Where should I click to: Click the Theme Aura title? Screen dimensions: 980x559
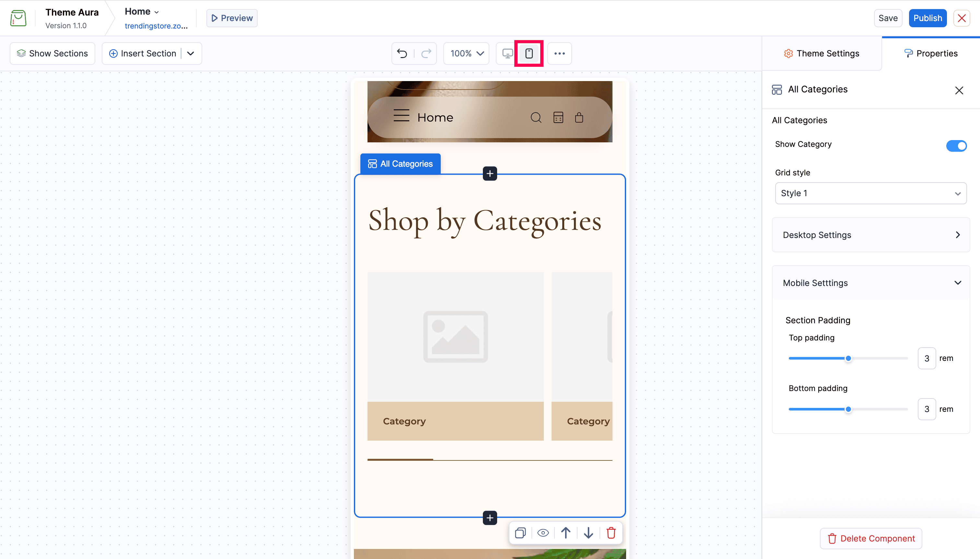point(72,12)
